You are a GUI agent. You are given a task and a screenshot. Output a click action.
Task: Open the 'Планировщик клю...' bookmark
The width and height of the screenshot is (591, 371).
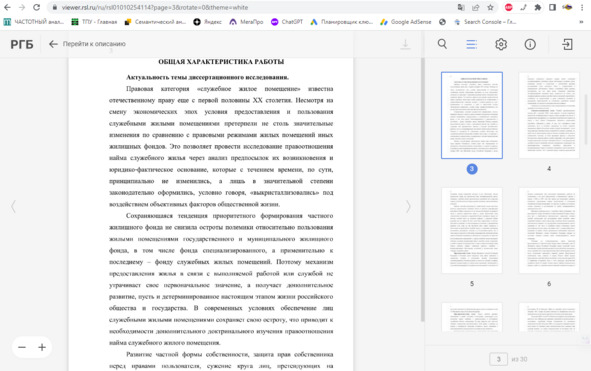(341, 22)
